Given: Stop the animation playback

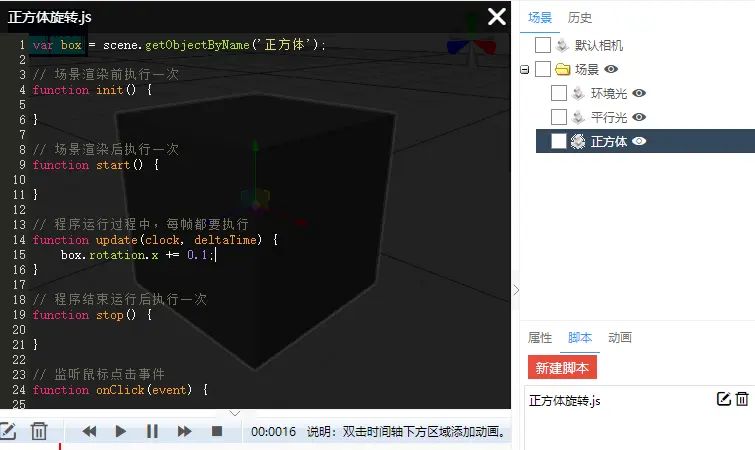Looking at the screenshot, I should pyautogui.click(x=216, y=431).
